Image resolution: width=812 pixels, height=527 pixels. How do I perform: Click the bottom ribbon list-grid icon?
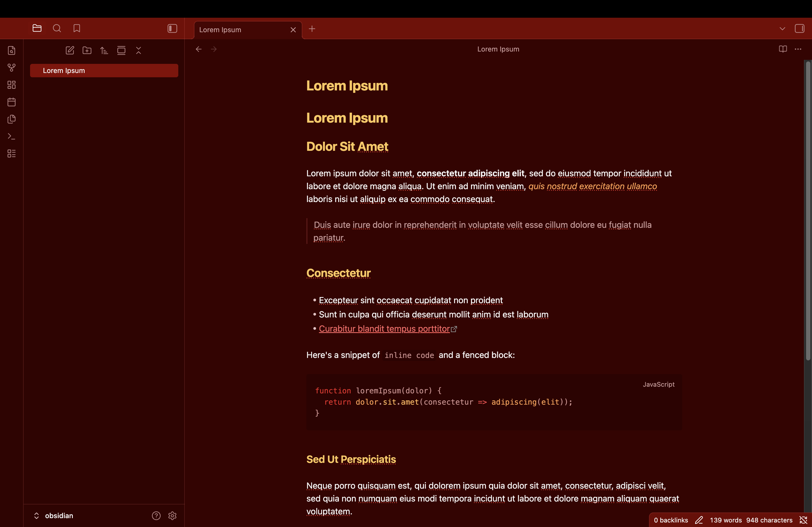12,153
